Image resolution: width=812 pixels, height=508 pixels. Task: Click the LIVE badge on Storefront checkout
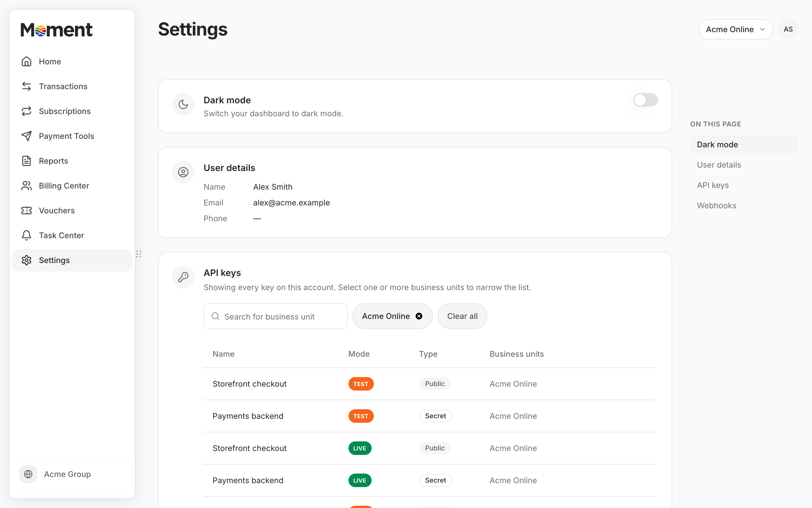coord(360,448)
